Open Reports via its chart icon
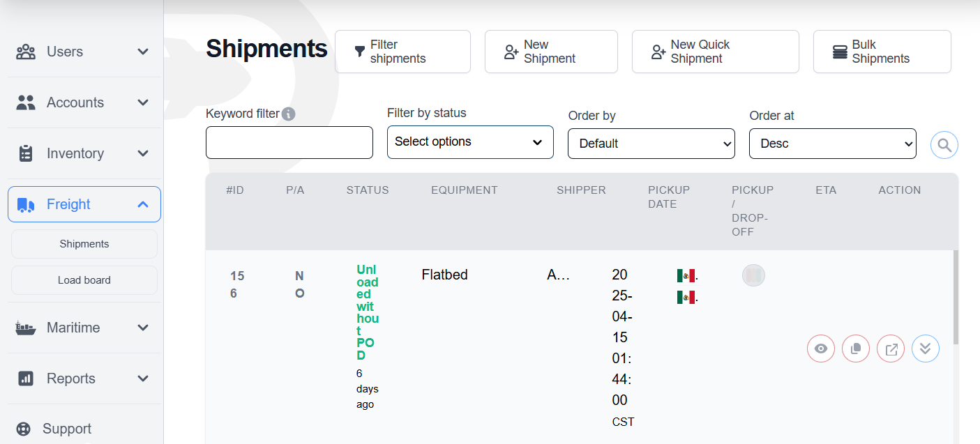The height and width of the screenshot is (444, 980). tap(26, 378)
